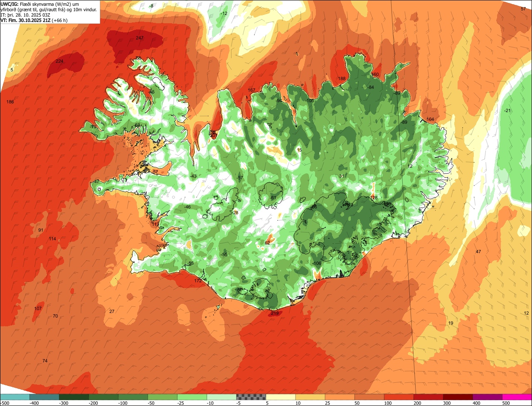The height and width of the screenshot is (406, 532).
Task: Click the magenta legend swatch above 500
Action: click(517, 397)
